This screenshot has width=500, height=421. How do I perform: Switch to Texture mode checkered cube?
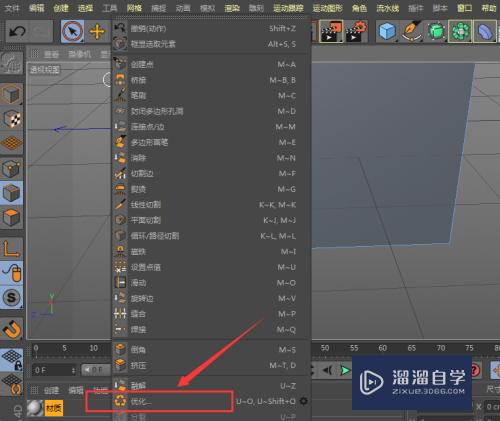[12, 119]
